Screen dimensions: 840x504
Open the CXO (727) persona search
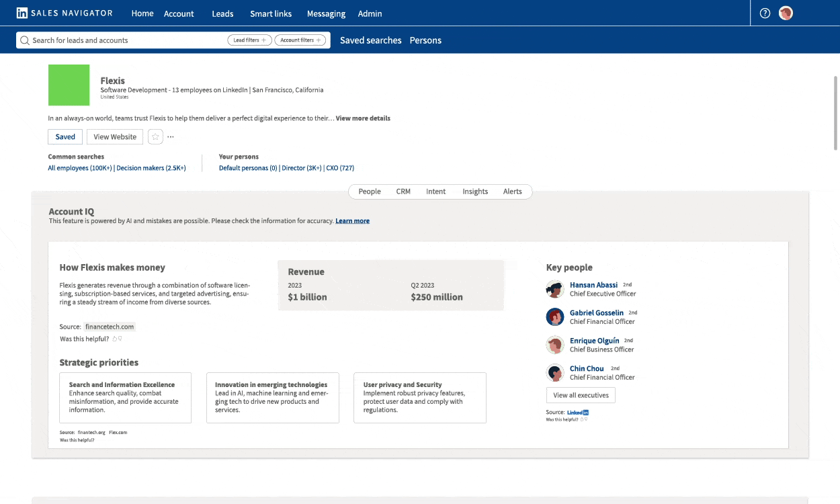pyautogui.click(x=340, y=168)
